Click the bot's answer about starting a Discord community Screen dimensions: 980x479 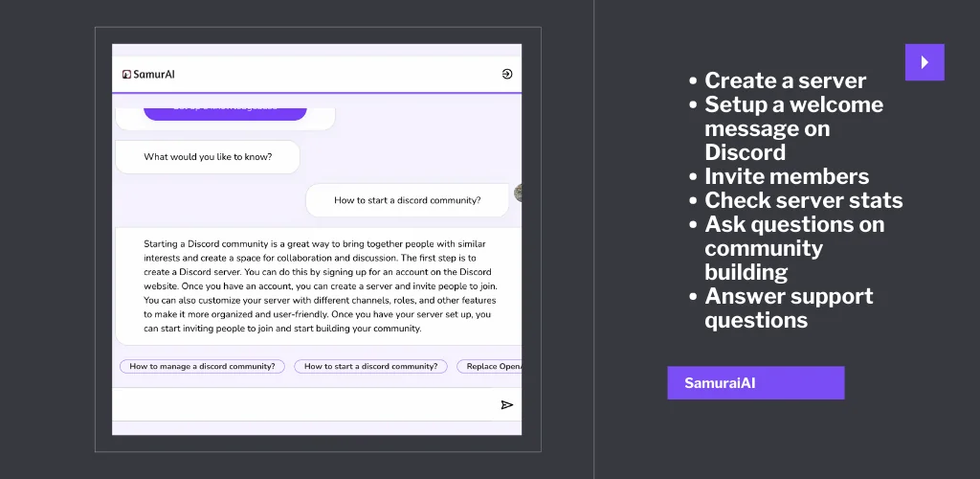pyautogui.click(x=319, y=286)
